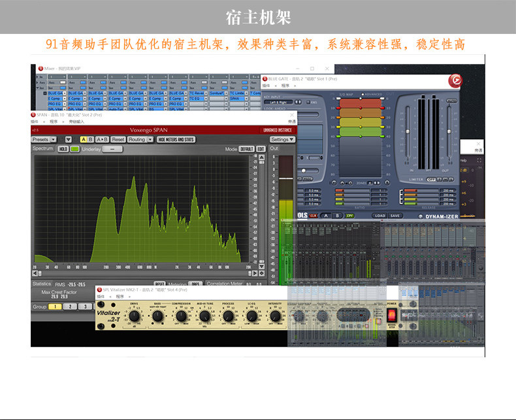This screenshot has width=516, height=420.
Task: Set the limiter to OFF in Dynam-izer
Action: [431, 180]
